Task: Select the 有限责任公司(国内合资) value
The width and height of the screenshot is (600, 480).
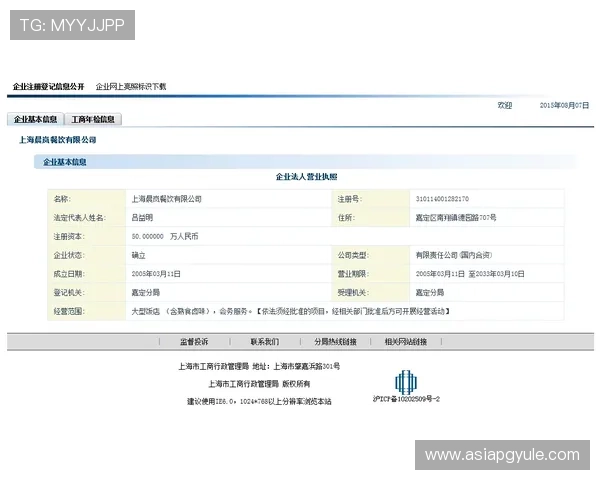Action: click(454, 255)
